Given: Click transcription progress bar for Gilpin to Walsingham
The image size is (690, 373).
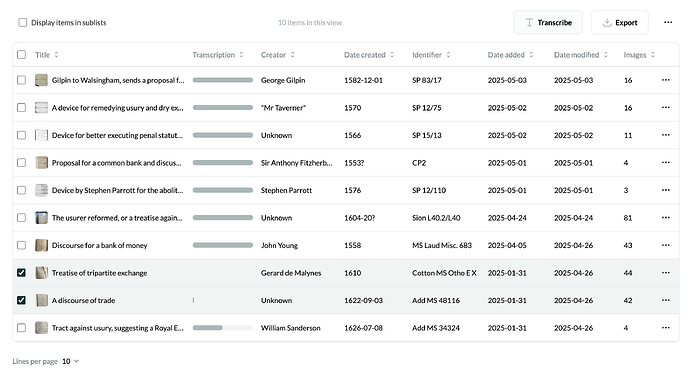Looking at the screenshot, I should tap(223, 80).
